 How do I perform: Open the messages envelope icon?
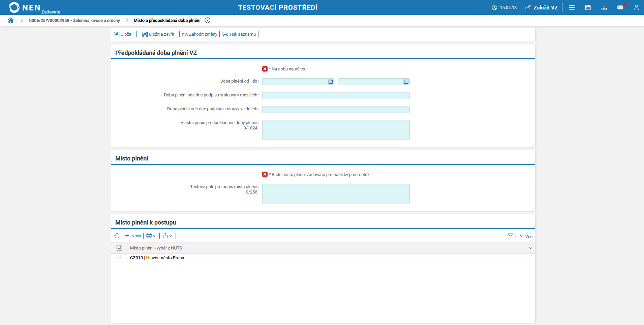tap(620, 7)
